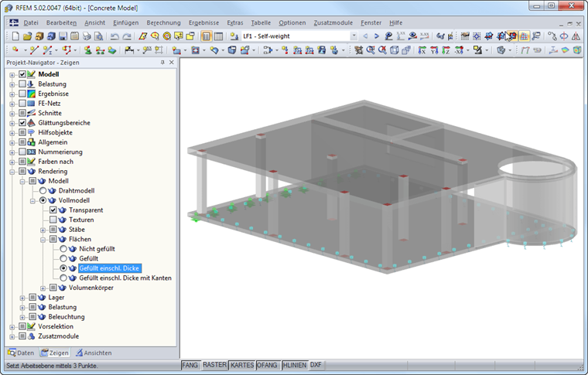
Task: Toggle the DXF status button
Action: (316, 365)
